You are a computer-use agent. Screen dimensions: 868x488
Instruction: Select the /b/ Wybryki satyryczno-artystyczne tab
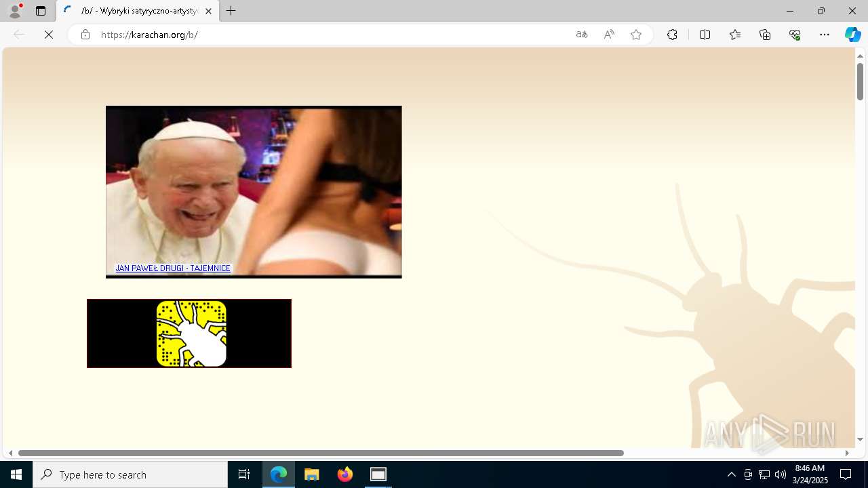tap(138, 11)
